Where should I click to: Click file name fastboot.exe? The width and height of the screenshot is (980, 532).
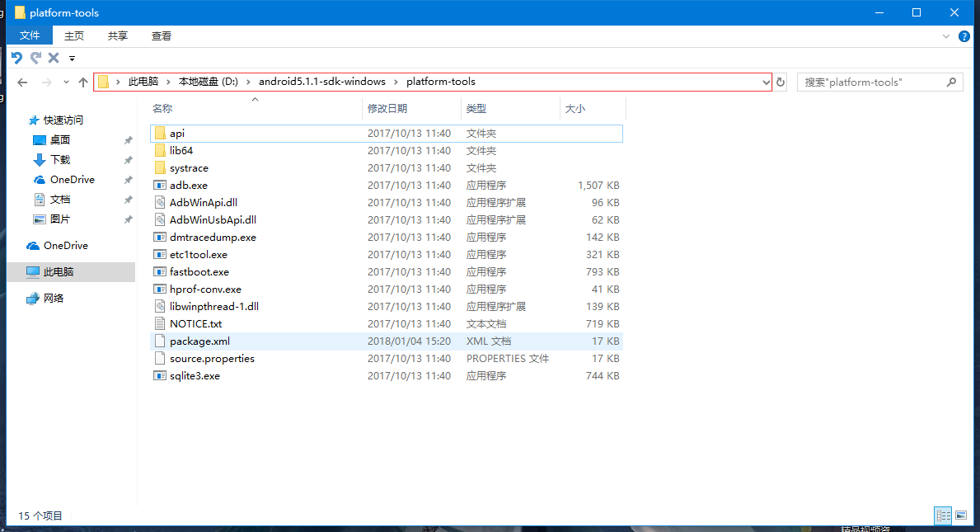pyautogui.click(x=199, y=272)
